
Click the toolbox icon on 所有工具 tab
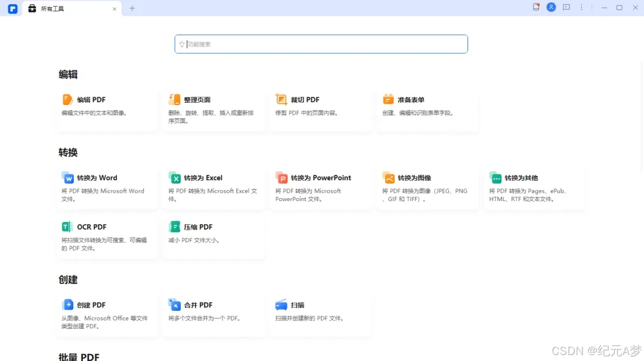[32, 8]
